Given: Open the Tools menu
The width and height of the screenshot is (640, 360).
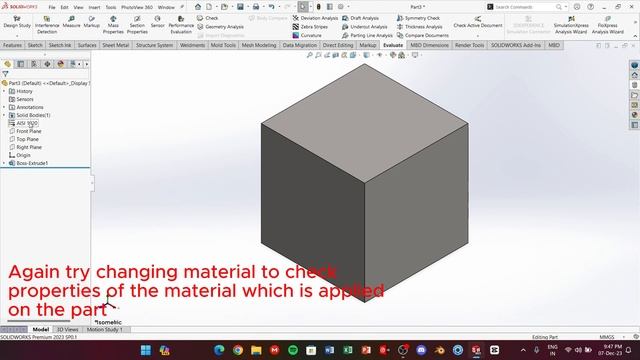Looking at the screenshot, I should point(111,7).
